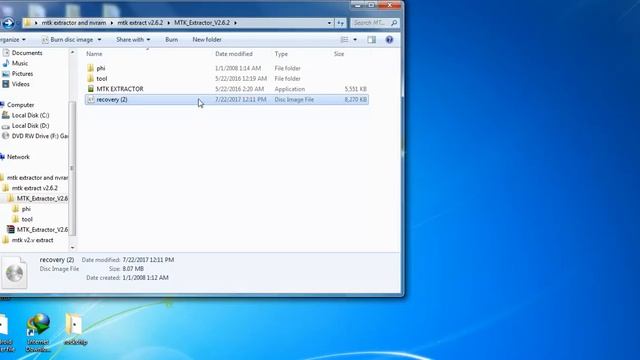The width and height of the screenshot is (640, 360).
Task: Sort by Name column header
Action: (94, 54)
